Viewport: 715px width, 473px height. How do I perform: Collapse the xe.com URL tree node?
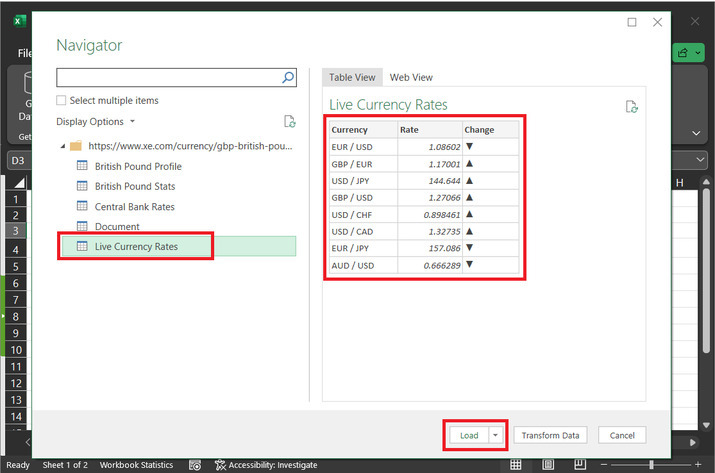(x=63, y=146)
